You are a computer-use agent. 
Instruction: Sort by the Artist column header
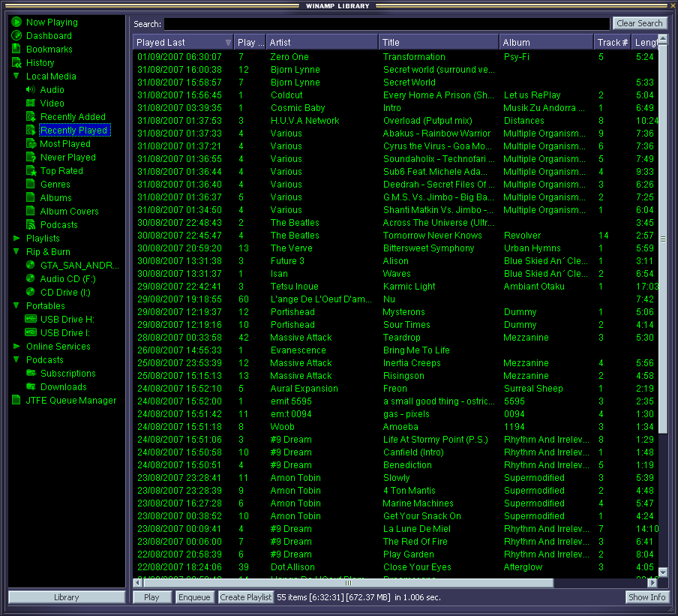(x=322, y=43)
